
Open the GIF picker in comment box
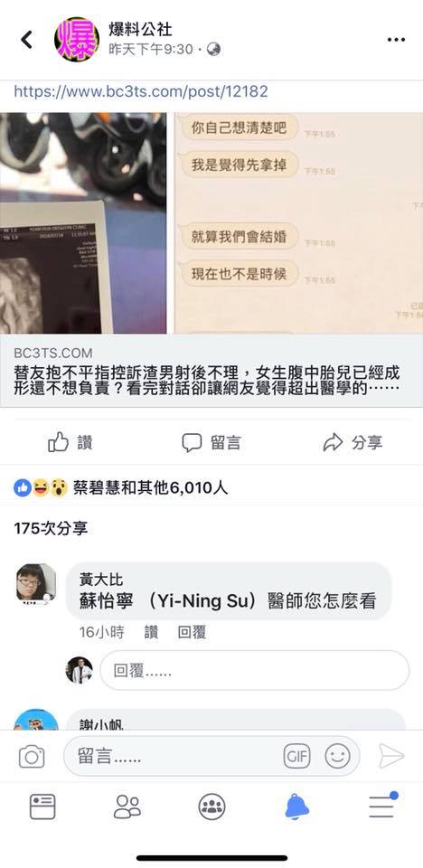(x=296, y=756)
